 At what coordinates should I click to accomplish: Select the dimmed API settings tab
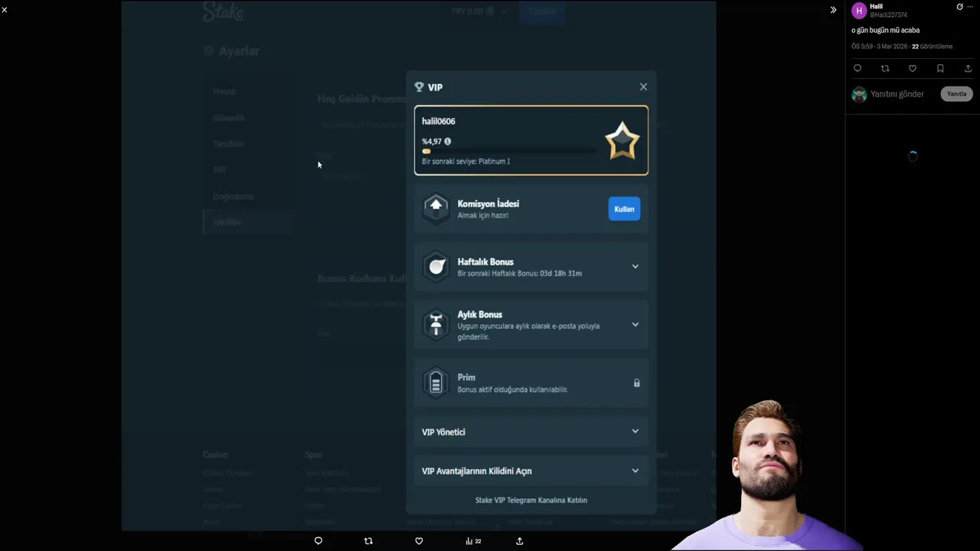tap(219, 170)
